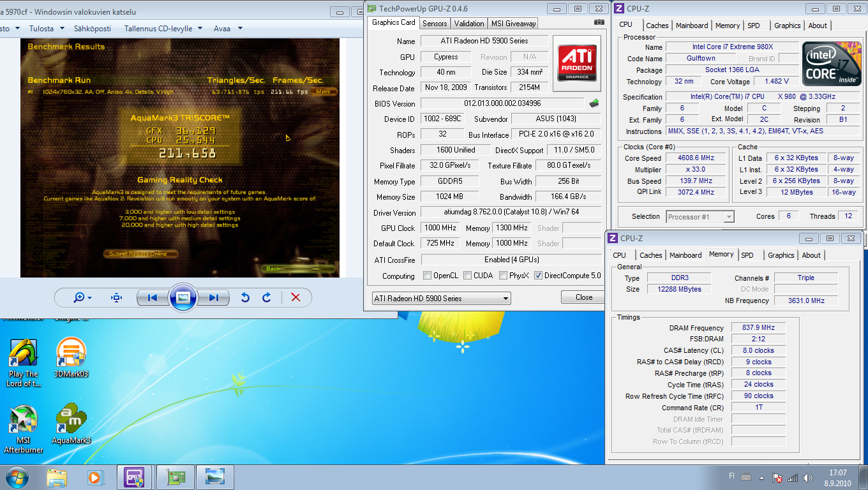Select Graphics Card tab in GPU-Z

393,22
